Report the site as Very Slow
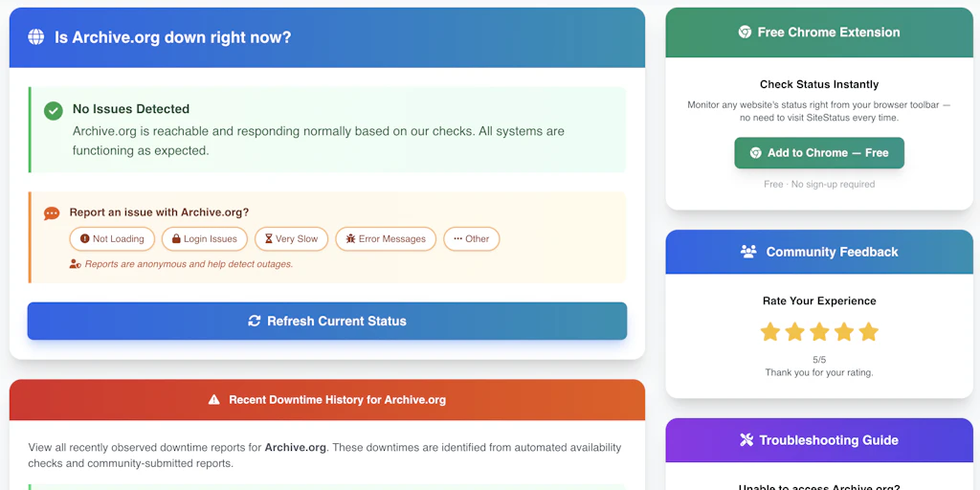The width and height of the screenshot is (980, 490). 291,238
